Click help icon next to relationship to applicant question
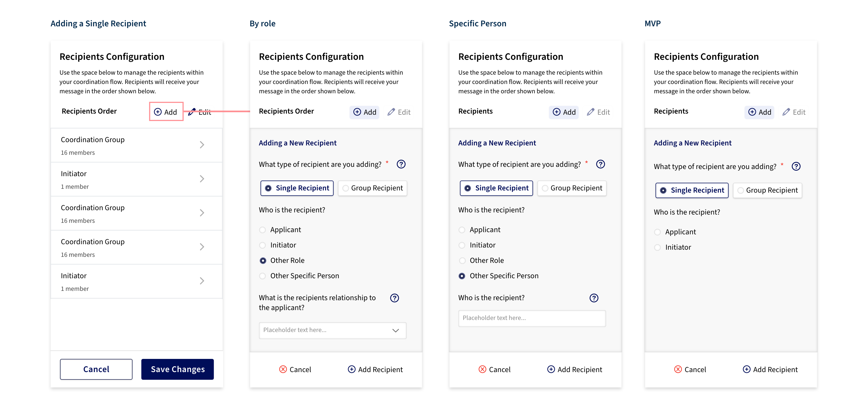The width and height of the screenshot is (868, 405). (x=394, y=298)
